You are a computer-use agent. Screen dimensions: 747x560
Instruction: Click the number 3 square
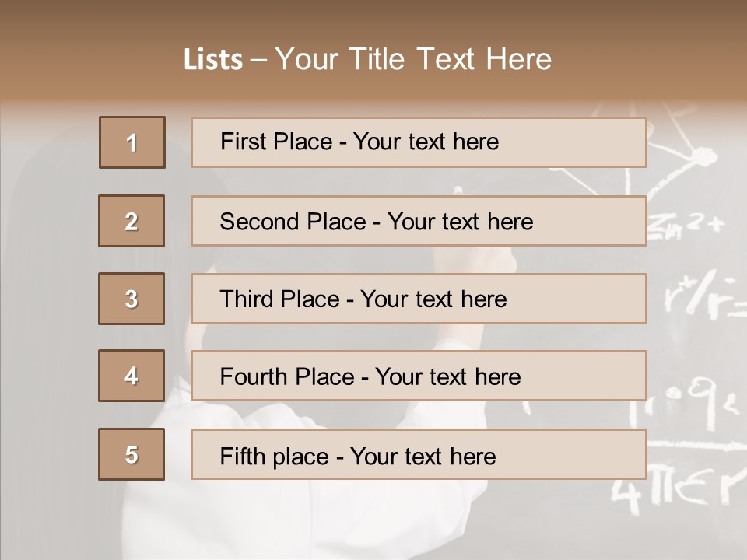[x=132, y=299]
